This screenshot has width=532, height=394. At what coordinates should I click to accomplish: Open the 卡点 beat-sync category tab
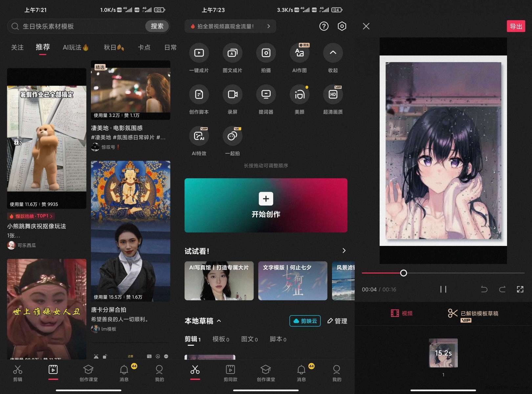144,48
